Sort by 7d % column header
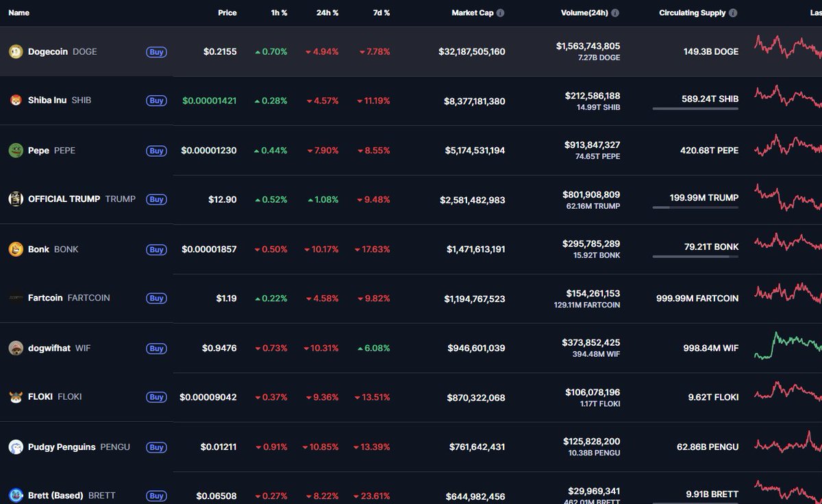 [382, 13]
